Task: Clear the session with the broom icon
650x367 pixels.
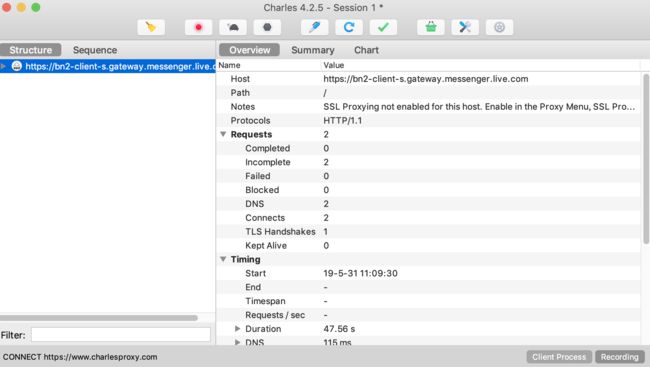Action: (x=151, y=27)
